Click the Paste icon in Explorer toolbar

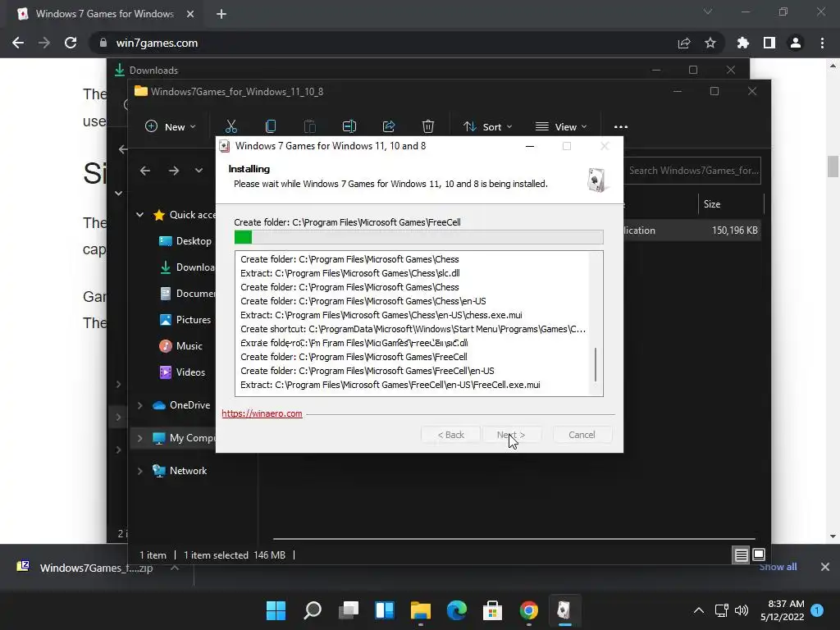309,126
